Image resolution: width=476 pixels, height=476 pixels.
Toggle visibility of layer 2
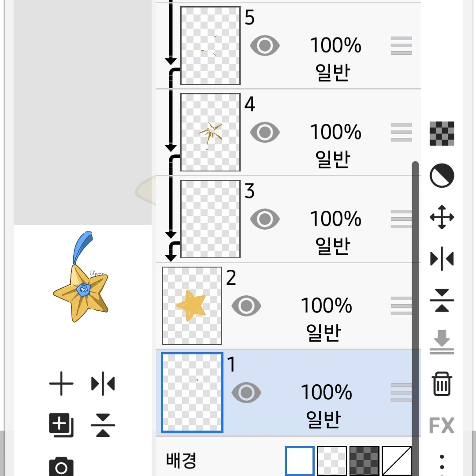(246, 306)
